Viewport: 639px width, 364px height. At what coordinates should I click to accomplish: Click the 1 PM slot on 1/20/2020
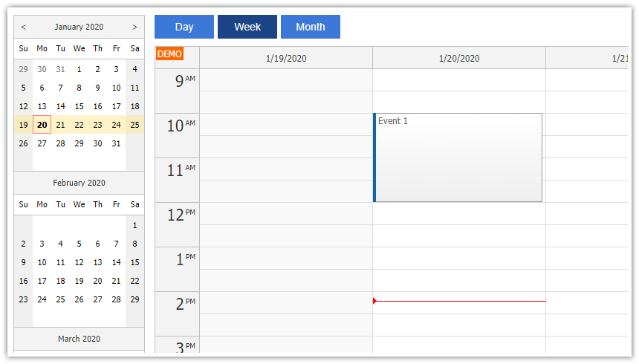coord(459,259)
